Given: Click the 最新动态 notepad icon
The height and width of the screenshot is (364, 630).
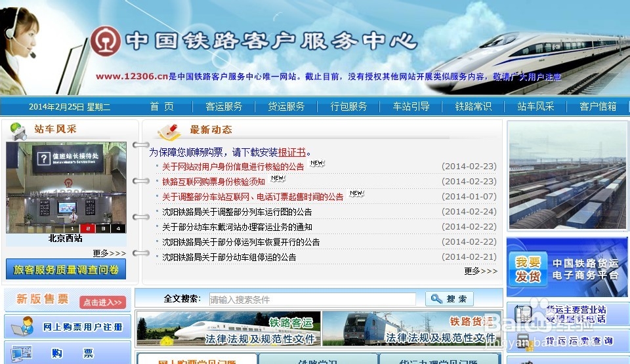Looking at the screenshot, I should coord(169,131).
